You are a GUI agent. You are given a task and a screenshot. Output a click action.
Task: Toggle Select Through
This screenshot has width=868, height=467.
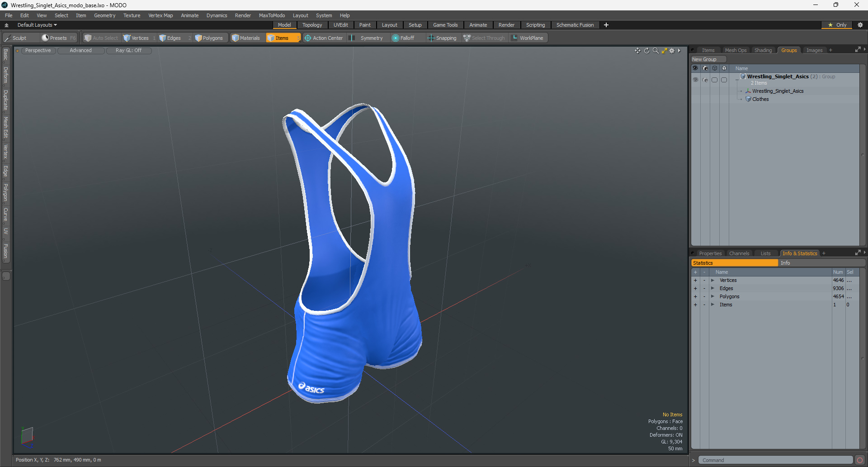[484, 38]
